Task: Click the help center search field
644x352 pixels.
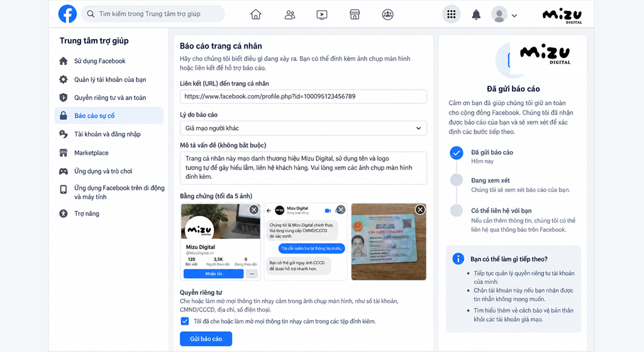Action: tap(153, 14)
